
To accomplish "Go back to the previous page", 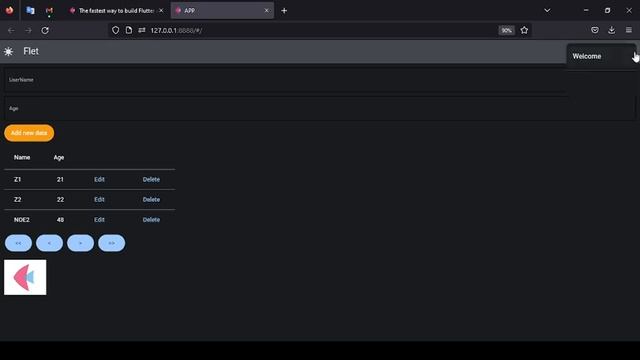I will tap(11, 30).
